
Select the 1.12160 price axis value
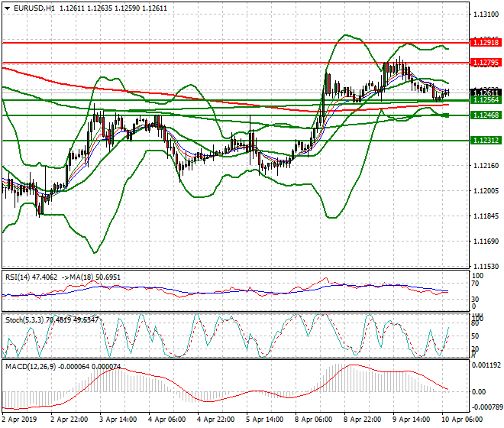486,165
